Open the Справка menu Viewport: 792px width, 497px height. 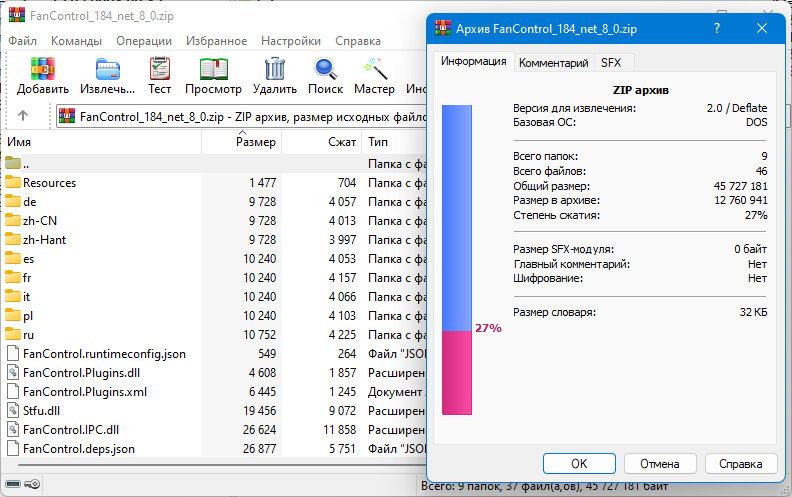[358, 41]
